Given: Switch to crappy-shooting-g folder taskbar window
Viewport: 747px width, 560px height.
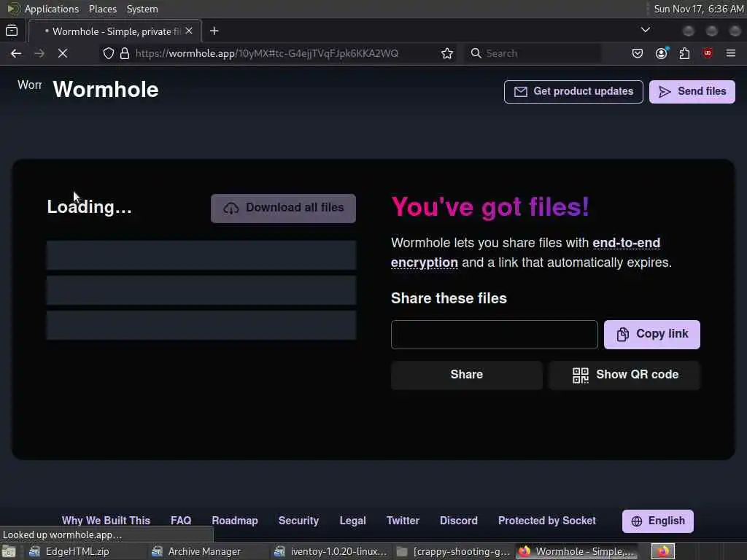Looking at the screenshot, I should pos(454,551).
